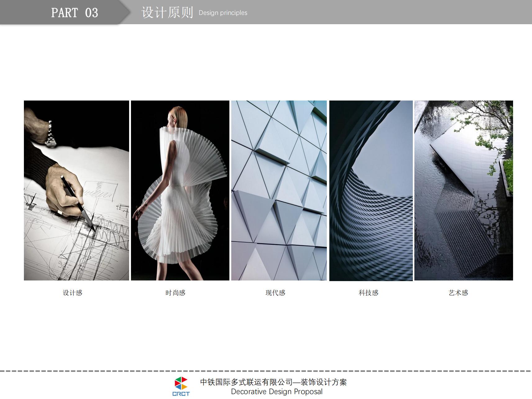Click the 设计原则 title text
This screenshot has height=399, width=532.
(167, 12)
